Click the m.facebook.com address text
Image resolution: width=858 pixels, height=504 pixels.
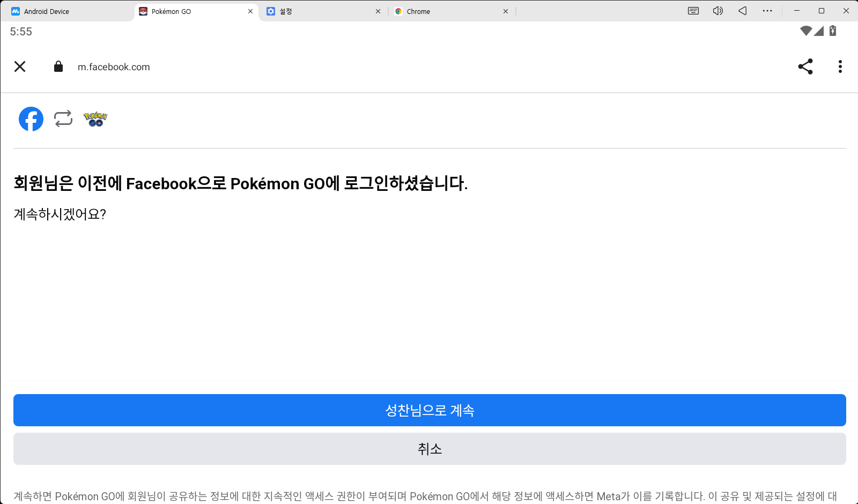coord(114,67)
